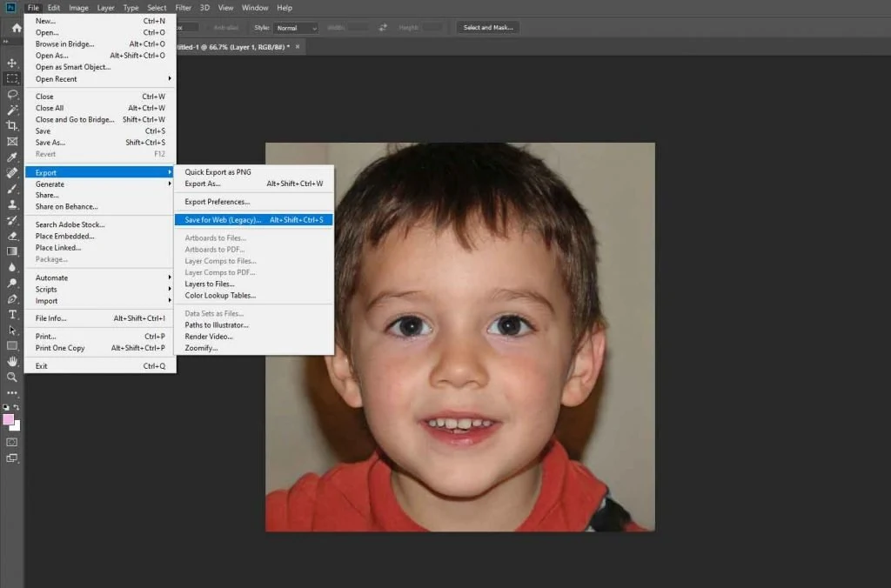891x588 pixels.
Task: Choose Save for Web (Legacy)
Action: (x=254, y=220)
